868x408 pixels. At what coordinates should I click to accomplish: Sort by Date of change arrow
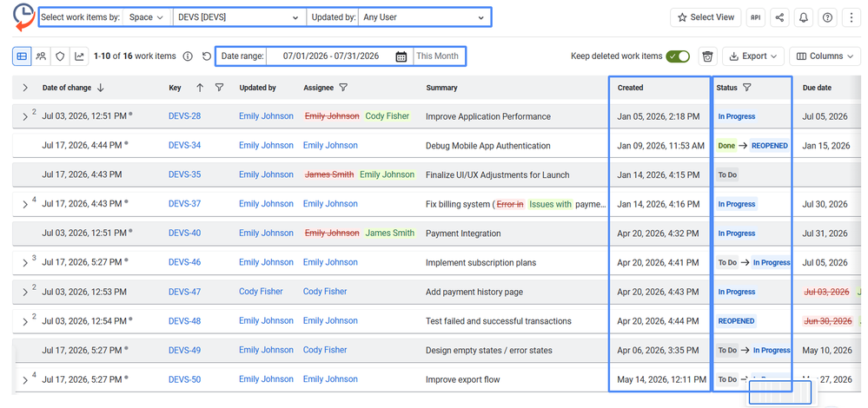point(100,88)
